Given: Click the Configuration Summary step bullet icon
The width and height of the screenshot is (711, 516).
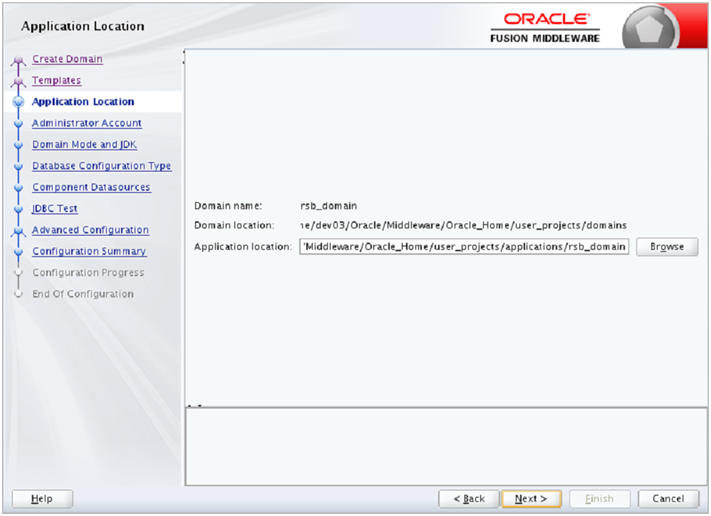Looking at the screenshot, I should (x=18, y=251).
